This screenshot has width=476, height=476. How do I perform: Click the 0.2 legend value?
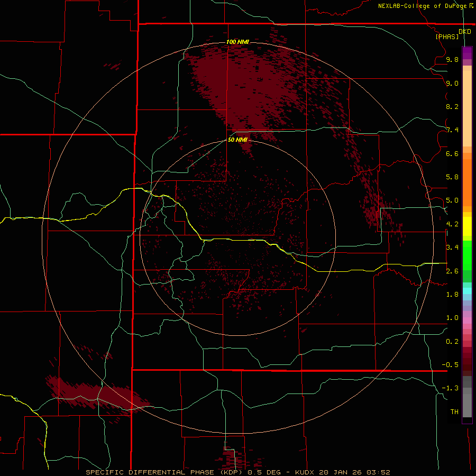(452, 342)
